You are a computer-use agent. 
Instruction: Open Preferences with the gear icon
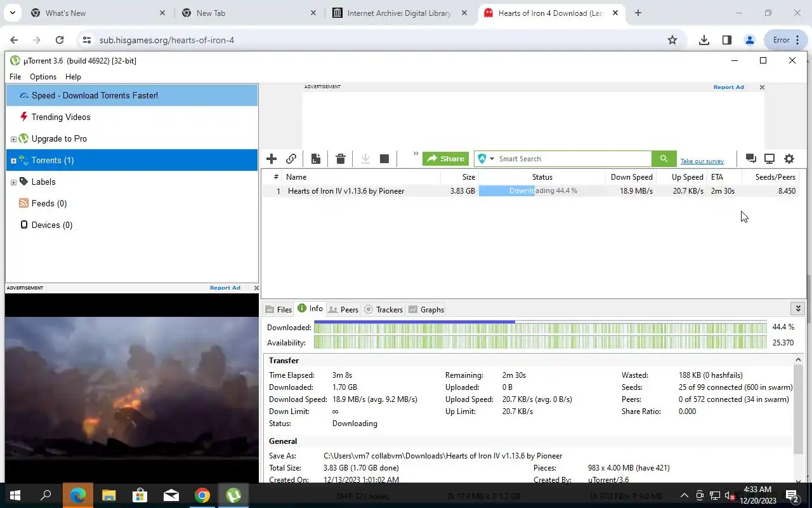pos(789,159)
